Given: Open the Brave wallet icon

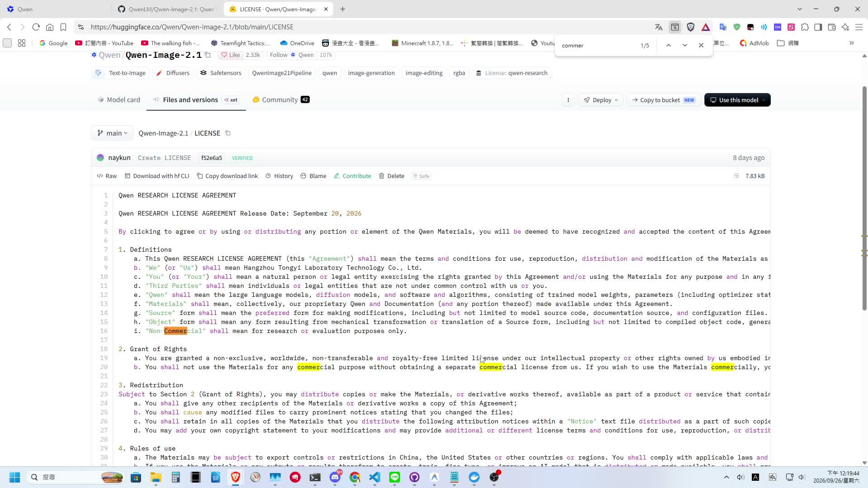Looking at the screenshot, I should click(832, 27).
